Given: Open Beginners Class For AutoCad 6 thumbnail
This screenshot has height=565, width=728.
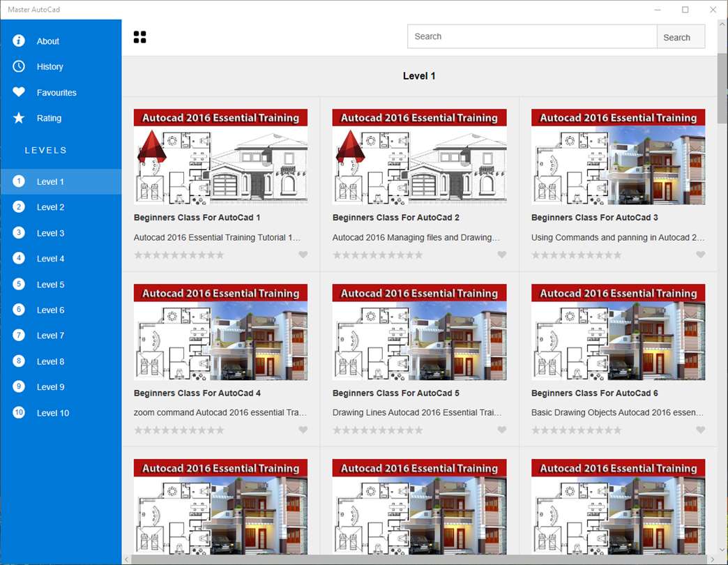Looking at the screenshot, I should (618, 332).
